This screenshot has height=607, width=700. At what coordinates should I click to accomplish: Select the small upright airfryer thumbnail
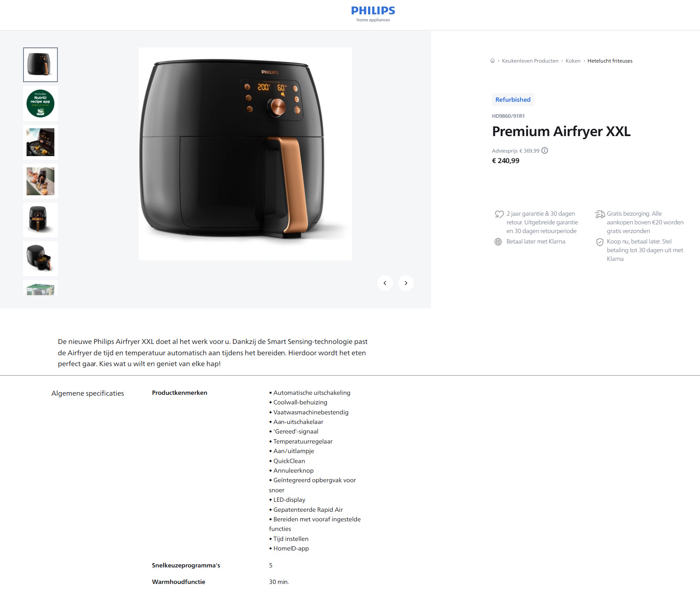pyautogui.click(x=40, y=220)
